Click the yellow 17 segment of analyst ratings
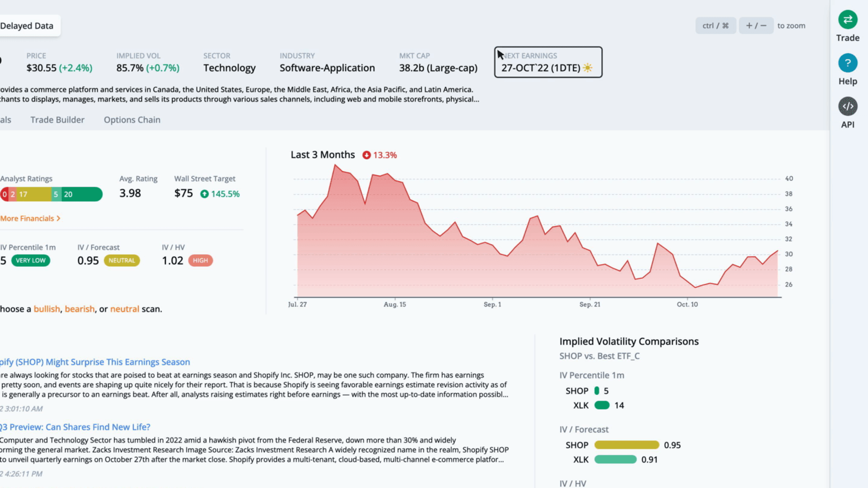The height and width of the screenshot is (488, 868). coord(34,194)
